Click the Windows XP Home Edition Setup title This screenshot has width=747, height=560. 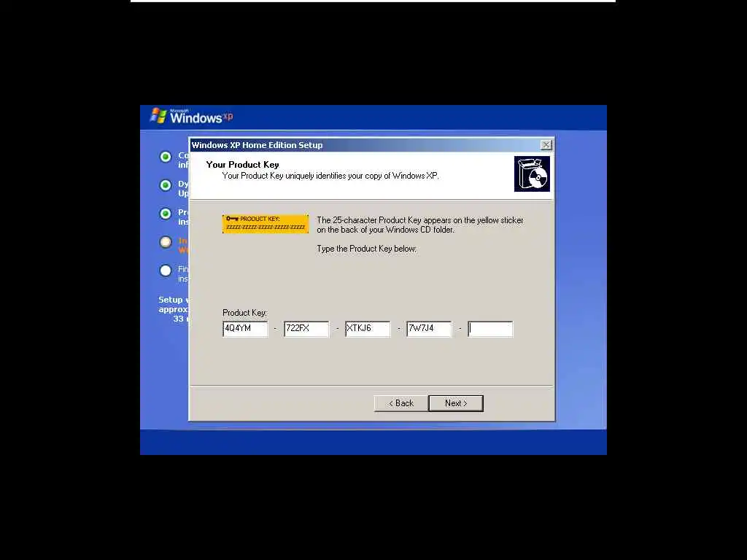click(258, 145)
